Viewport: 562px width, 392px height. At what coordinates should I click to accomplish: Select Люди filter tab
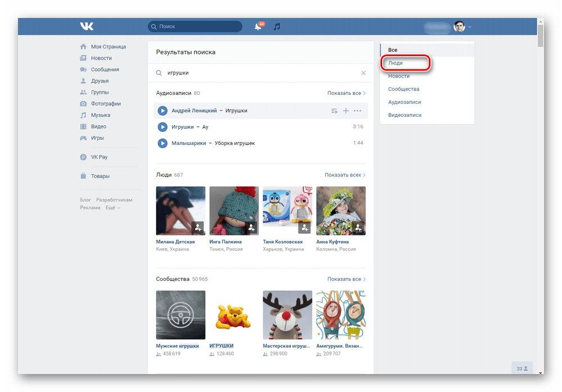click(x=396, y=63)
